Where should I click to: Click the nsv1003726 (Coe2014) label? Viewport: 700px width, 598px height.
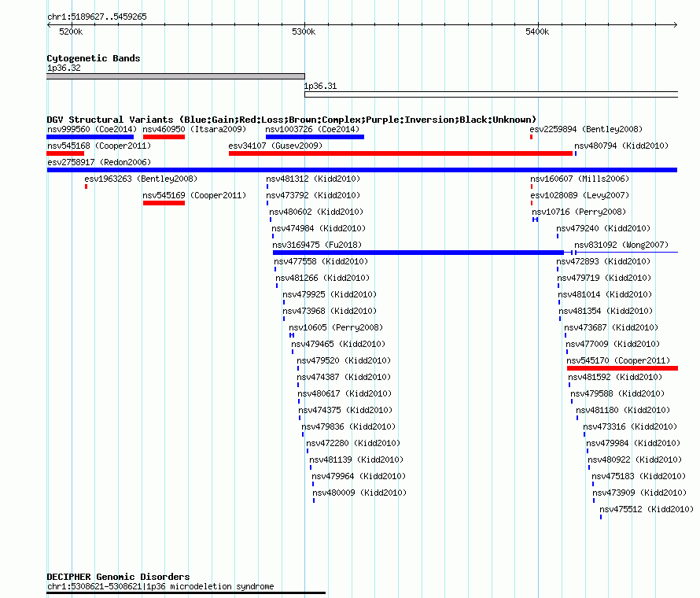(312, 129)
